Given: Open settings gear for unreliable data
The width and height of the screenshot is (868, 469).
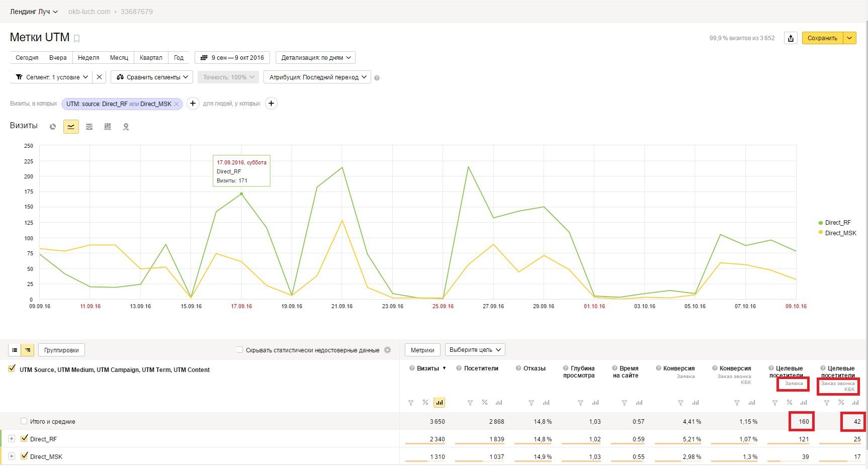Looking at the screenshot, I should (x=387, y=350).
